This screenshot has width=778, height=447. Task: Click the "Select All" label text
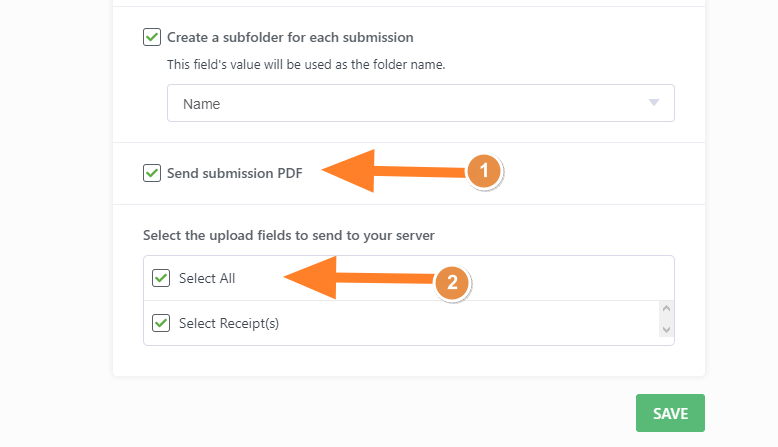pos(207,278)
